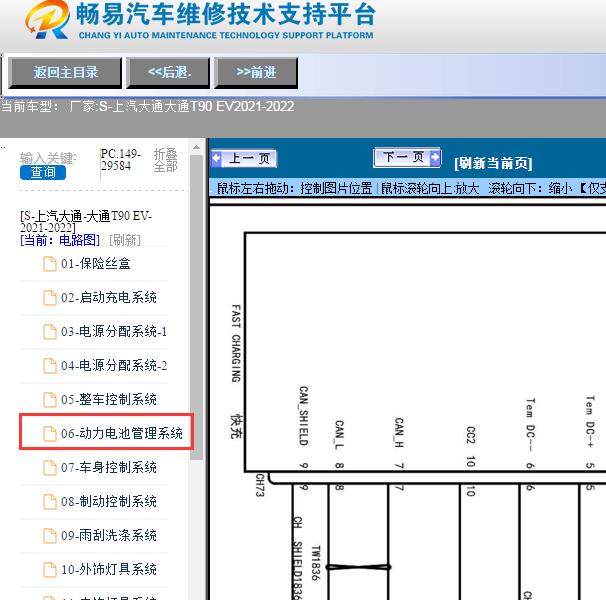Image resolution: width=606 pixels, height=600 pixels.
Task: Click CH73 connector label in diagram
Action: [x=260, y=485]
